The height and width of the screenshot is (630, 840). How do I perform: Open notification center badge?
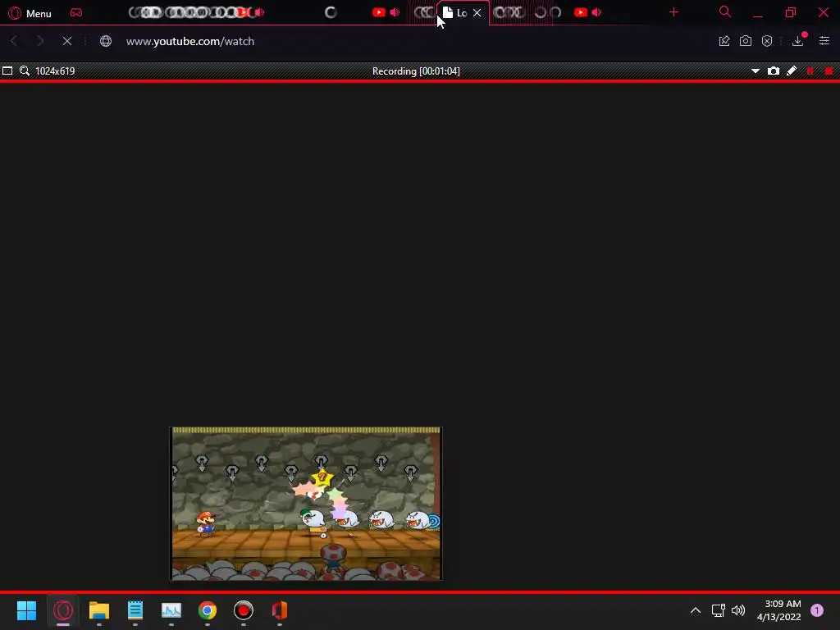click(817, 610)
